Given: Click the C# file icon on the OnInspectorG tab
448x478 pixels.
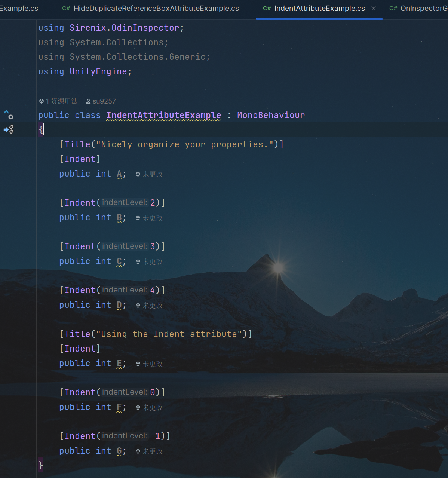Looking at the screenshot, I should 393,8.
